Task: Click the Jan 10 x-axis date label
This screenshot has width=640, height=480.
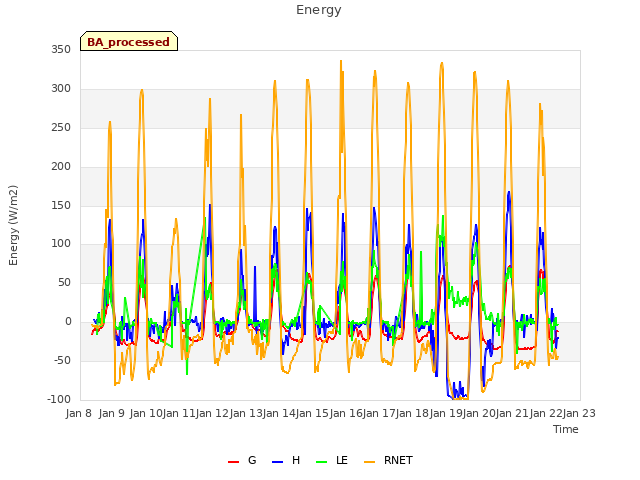Action: pyautogui.click(x=146, y=413)
